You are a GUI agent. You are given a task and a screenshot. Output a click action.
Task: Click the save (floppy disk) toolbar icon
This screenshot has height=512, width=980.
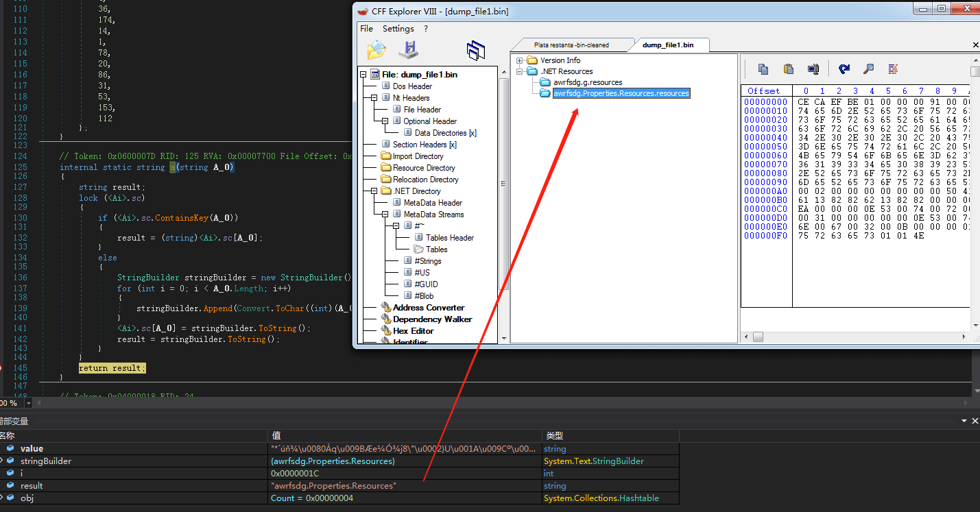pos(409,49)
